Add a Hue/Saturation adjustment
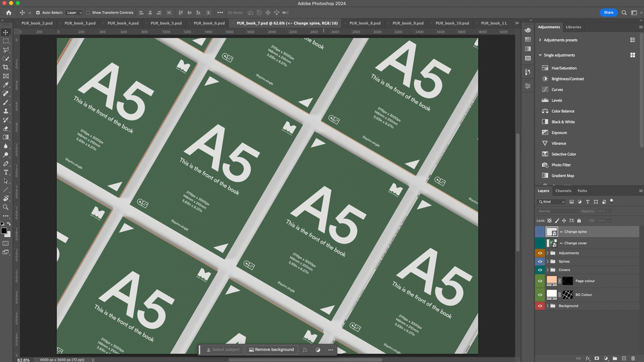 coord(563,68)
